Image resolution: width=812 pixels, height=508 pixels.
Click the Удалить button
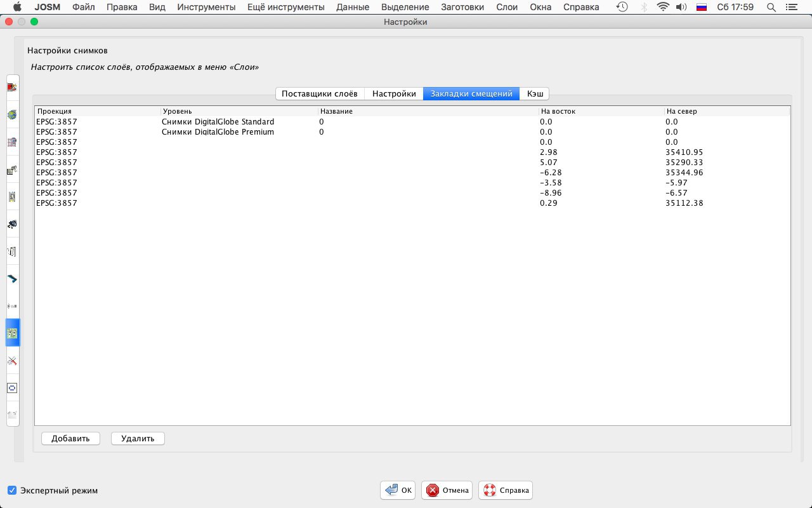138,438
